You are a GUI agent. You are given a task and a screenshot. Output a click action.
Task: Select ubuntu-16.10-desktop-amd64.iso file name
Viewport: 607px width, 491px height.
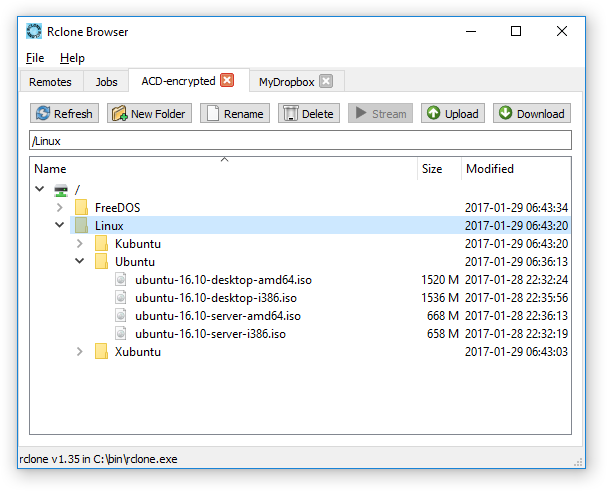pyautogui.click(x=223, y=280)
